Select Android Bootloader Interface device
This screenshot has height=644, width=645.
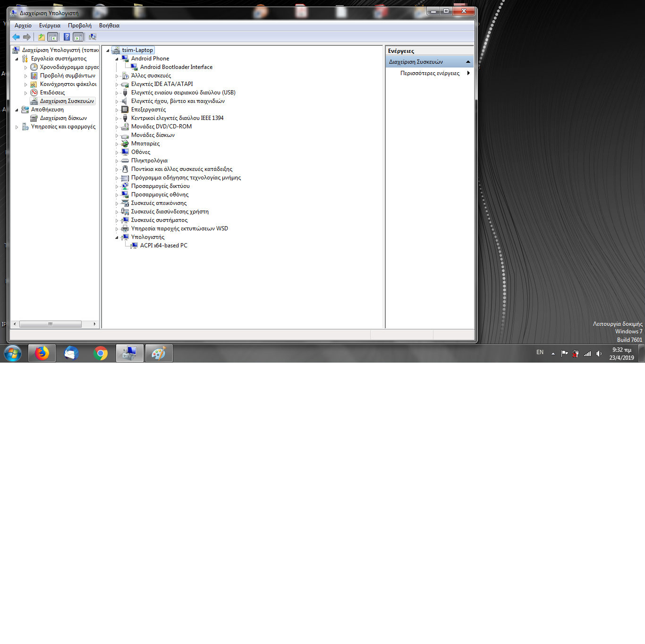tap(176, 67)
